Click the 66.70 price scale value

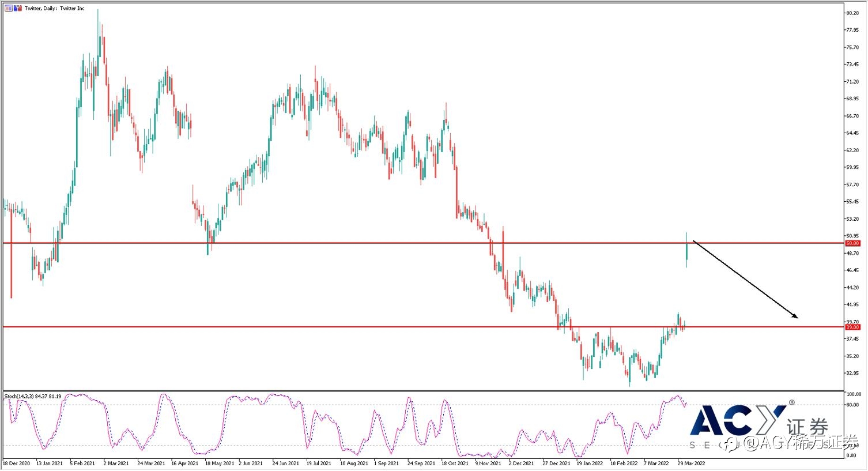[852, 116]
